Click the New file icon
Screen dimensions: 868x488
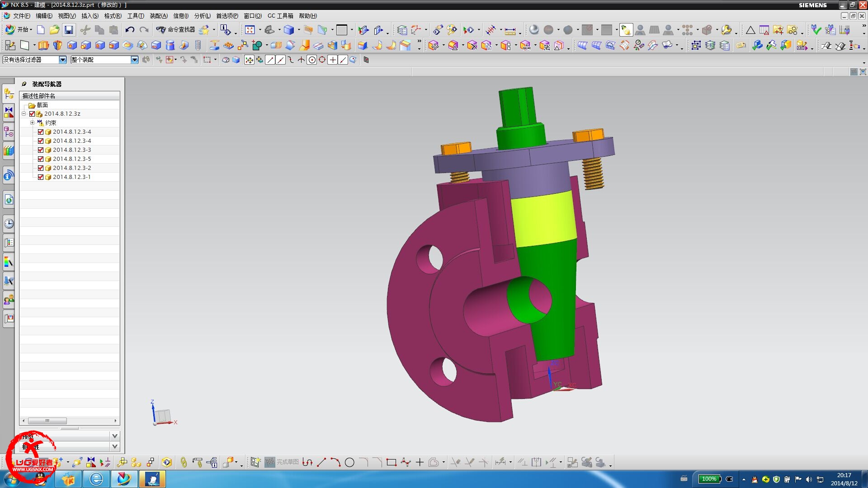(x=41, y=30)
